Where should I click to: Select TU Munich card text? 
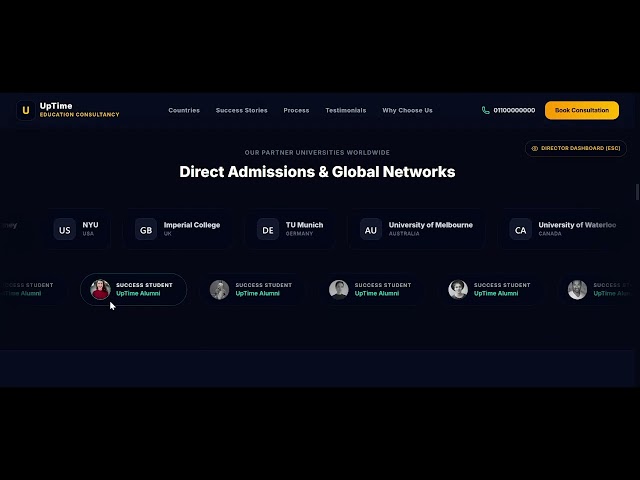pos(304,225)
